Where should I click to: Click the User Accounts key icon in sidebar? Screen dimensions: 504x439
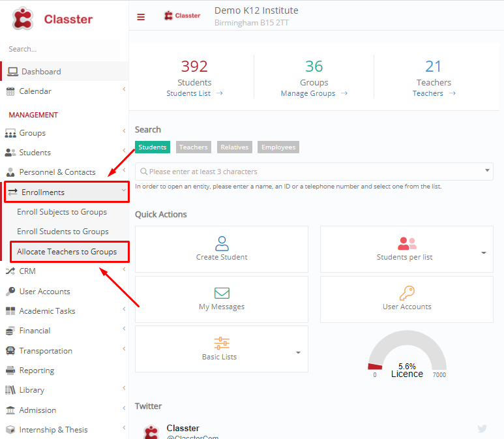pyautogui.click(x=10, y=291)
